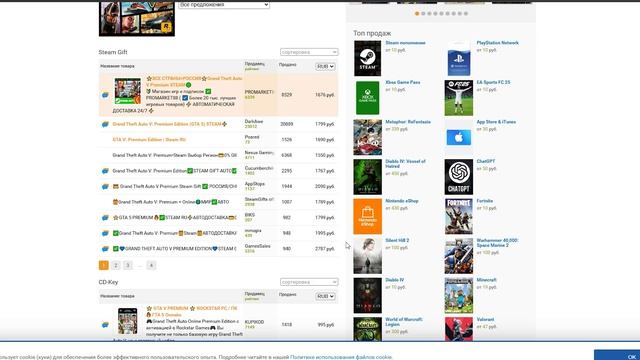Open the Silent Hill 2 cover image

367,256
